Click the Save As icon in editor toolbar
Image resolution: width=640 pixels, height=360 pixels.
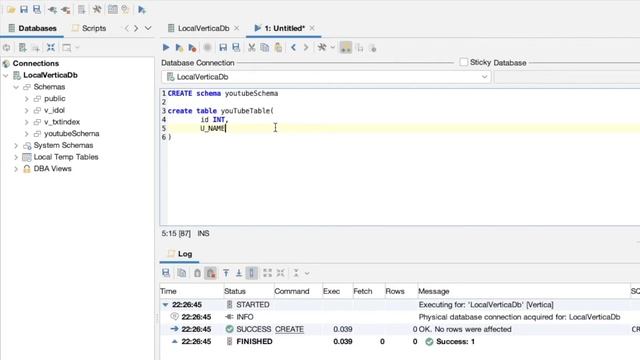tap(236, 48)
